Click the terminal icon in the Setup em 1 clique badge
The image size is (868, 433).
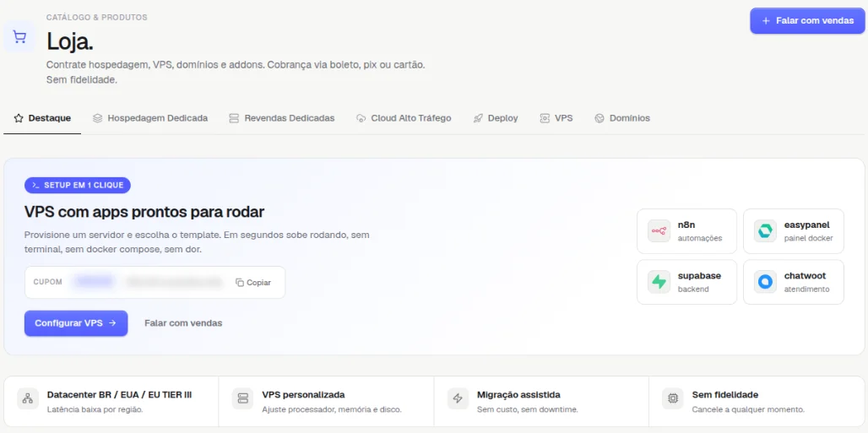(x=36, y=185)
